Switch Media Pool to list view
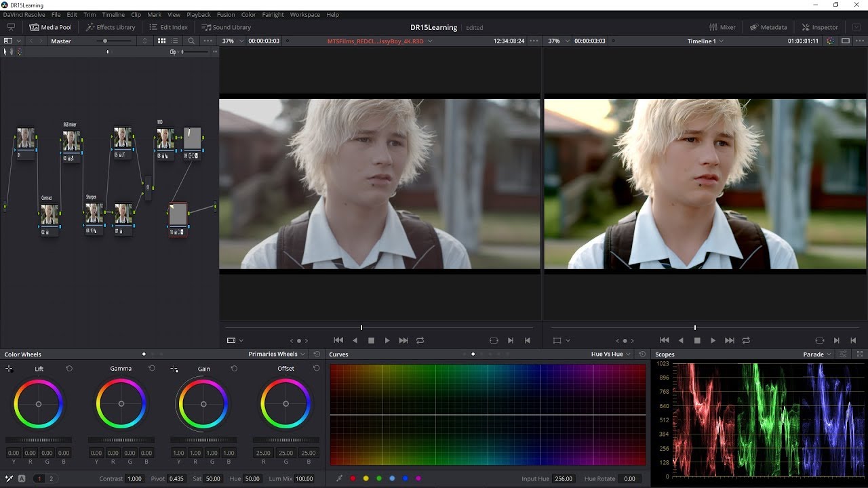Image resolution: width=868 pixels, height=488 pixels. click(175, 41)
